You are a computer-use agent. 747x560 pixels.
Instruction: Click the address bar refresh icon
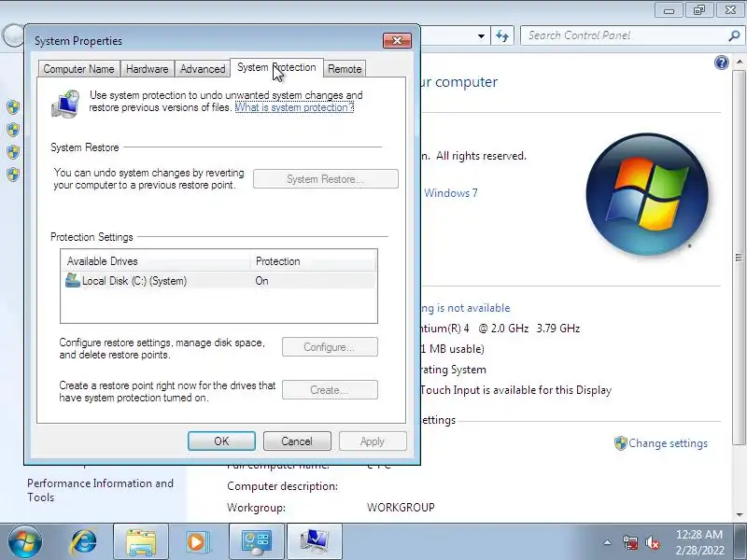click(502, 35)
